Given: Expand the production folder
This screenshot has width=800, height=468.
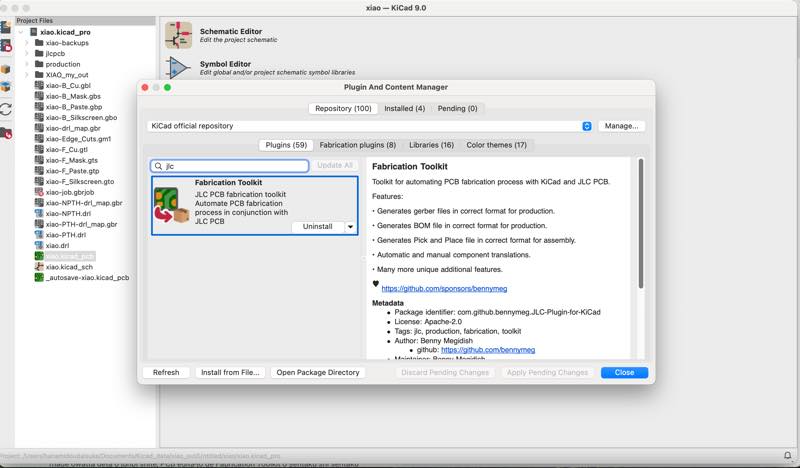Looking at the screenshot, I should pos(27,64).
